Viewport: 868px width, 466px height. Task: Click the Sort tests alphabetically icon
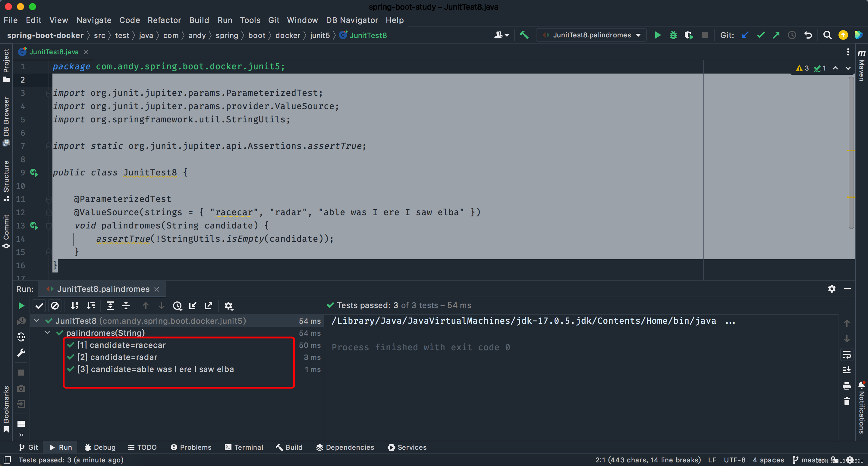coord(74,306)
